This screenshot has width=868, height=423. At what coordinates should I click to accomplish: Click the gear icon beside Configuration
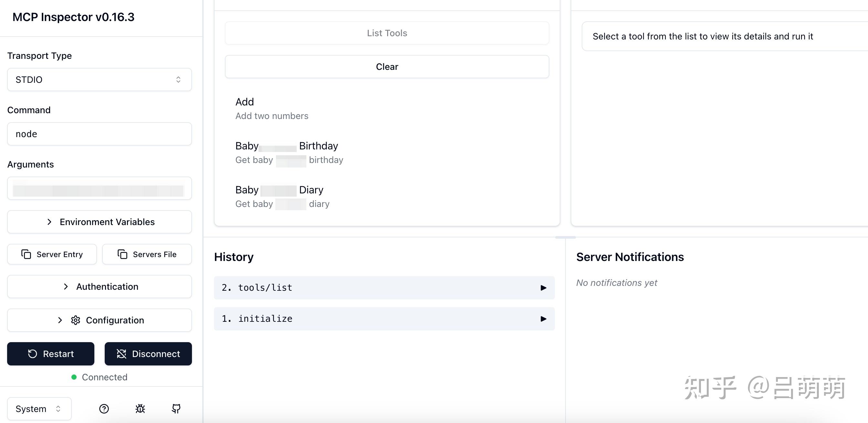pos(76,320)
